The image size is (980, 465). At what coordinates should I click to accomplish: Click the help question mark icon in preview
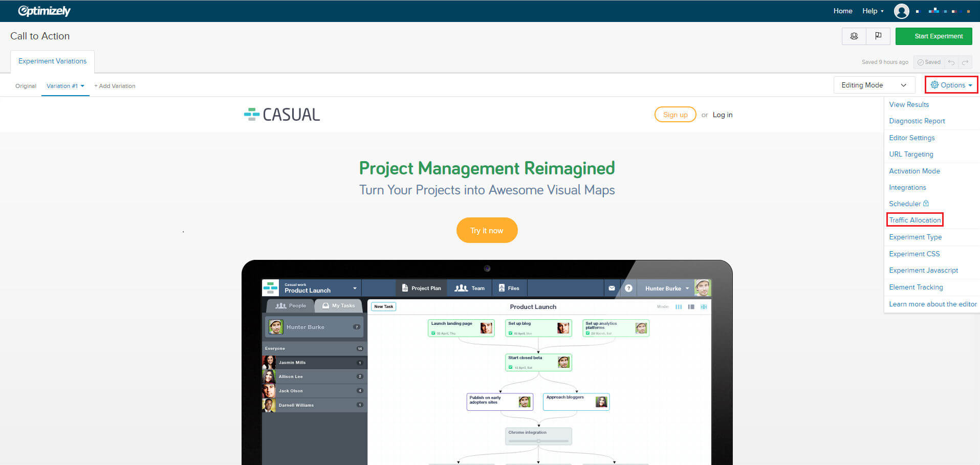click(x=628, y=288)
